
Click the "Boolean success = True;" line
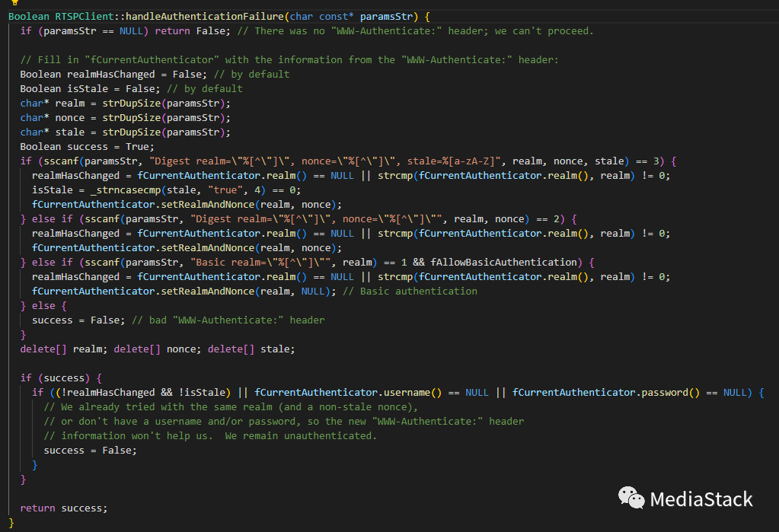click(x=87, y=146)
